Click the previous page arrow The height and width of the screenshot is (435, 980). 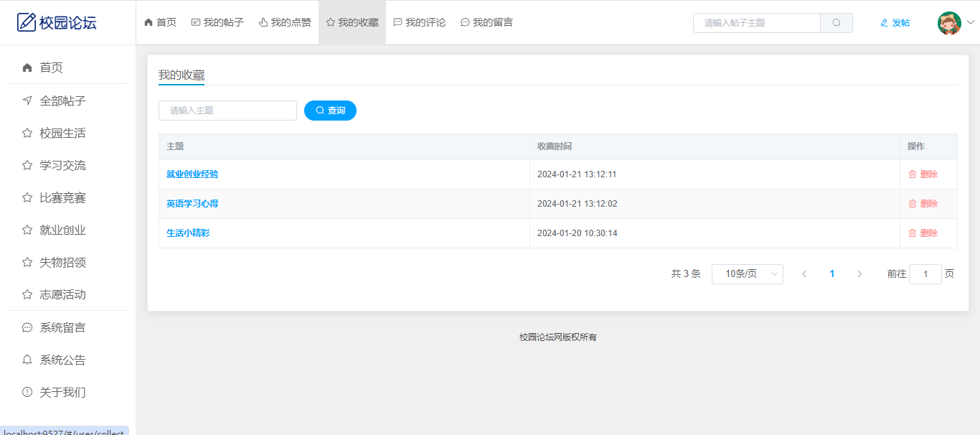point(804,274)
